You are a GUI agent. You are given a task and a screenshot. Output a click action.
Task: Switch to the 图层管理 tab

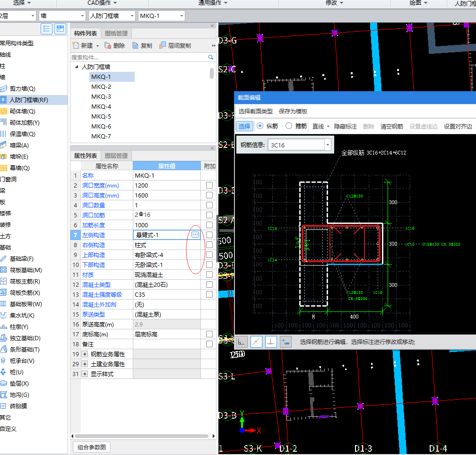[116, 156]
